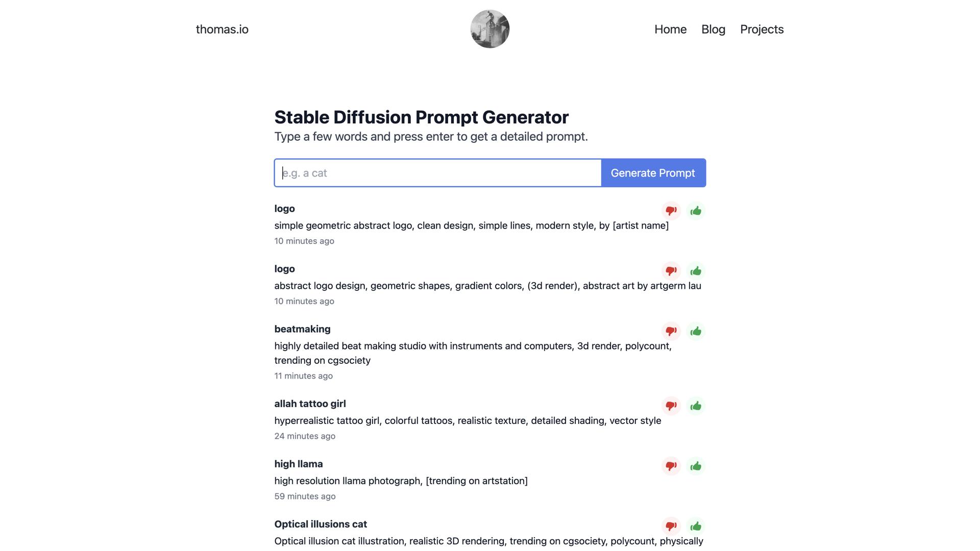Viewport: 980px width, 551px height.
Task: Like the allah tattoo girl prompt
Action: pos(696,406)
